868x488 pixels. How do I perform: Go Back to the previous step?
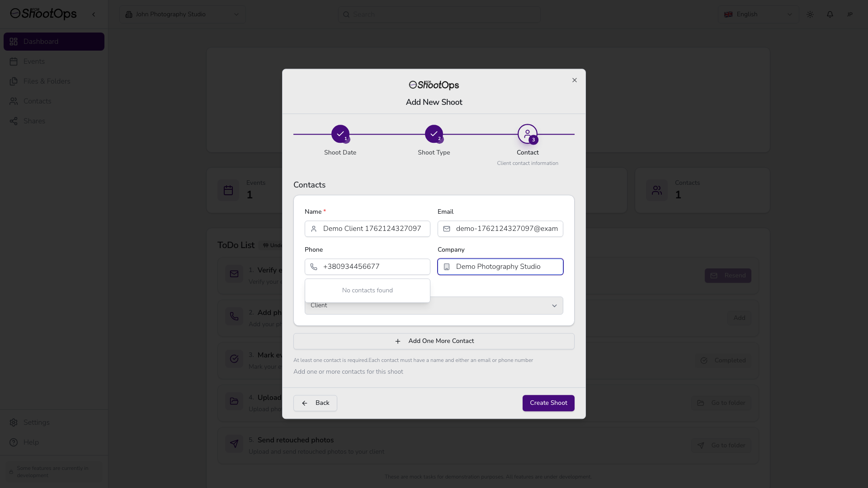point(315,403)
